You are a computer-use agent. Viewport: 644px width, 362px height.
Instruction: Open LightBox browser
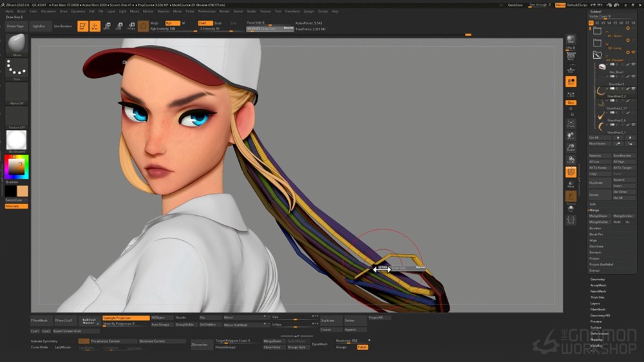tap(39, 26)
